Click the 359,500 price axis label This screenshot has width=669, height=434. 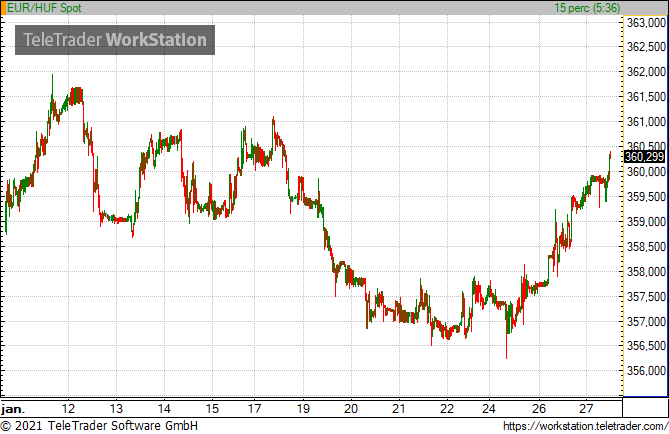(646, 197)
